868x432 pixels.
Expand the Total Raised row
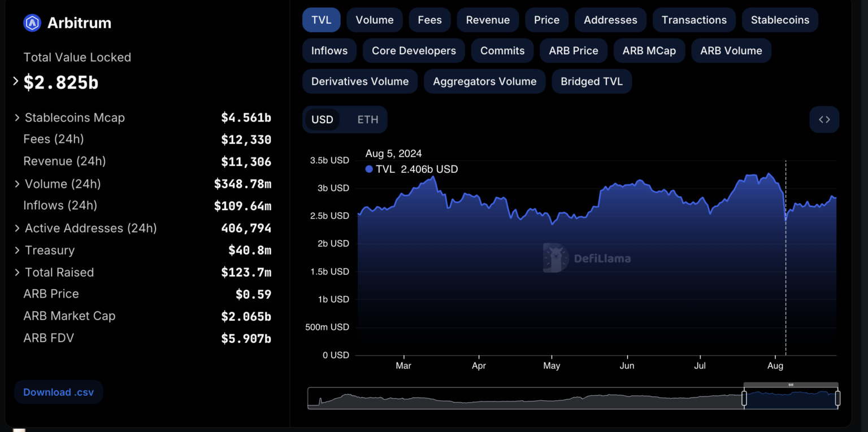[x=17, y=272]
